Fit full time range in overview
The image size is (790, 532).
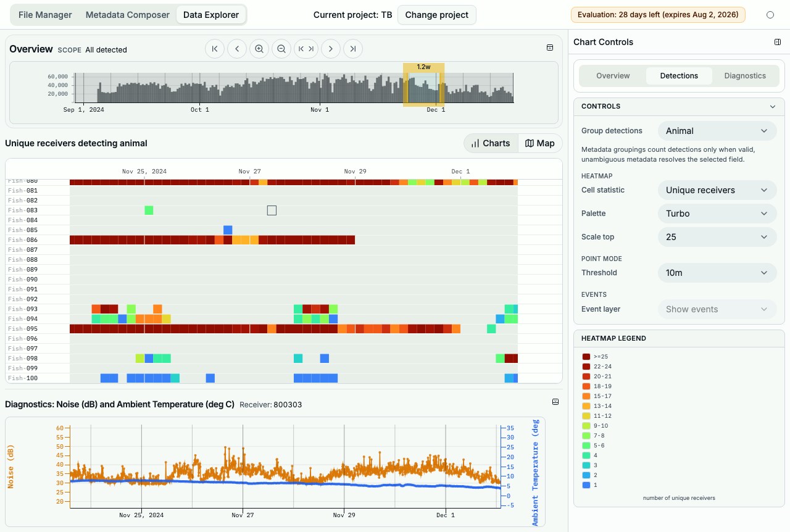click(x=306, y=49)
